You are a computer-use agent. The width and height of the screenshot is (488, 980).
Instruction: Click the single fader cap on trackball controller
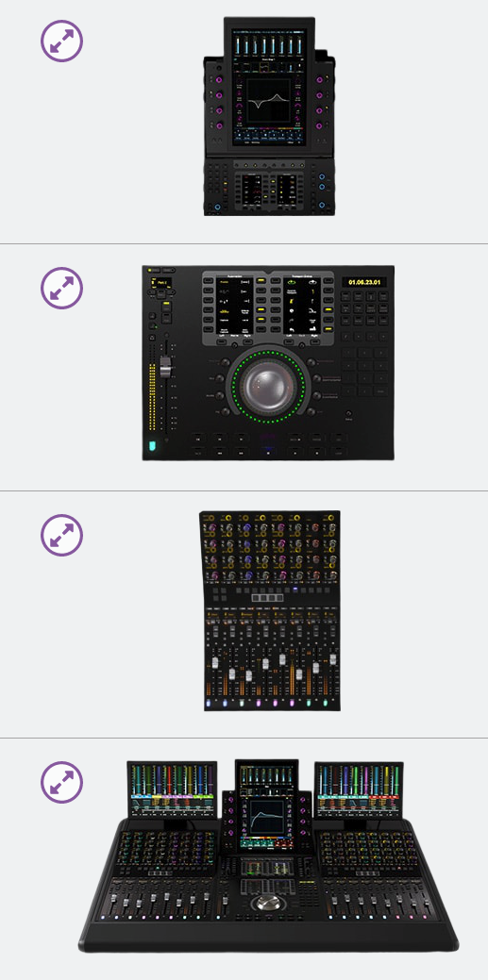pyautogui.click(x=166, y=367)
